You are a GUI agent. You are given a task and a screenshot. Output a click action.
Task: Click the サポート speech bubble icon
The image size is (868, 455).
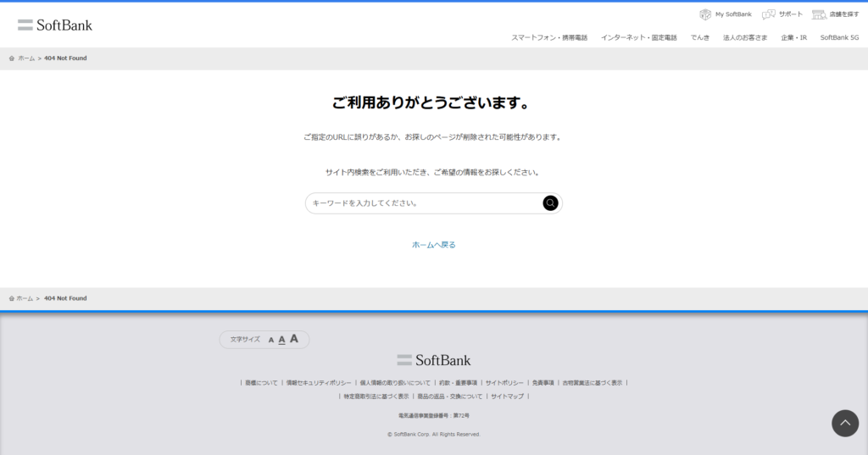769,14
